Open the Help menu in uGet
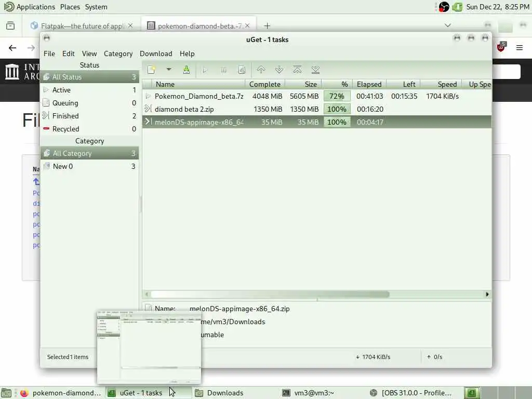 [187, 54]
